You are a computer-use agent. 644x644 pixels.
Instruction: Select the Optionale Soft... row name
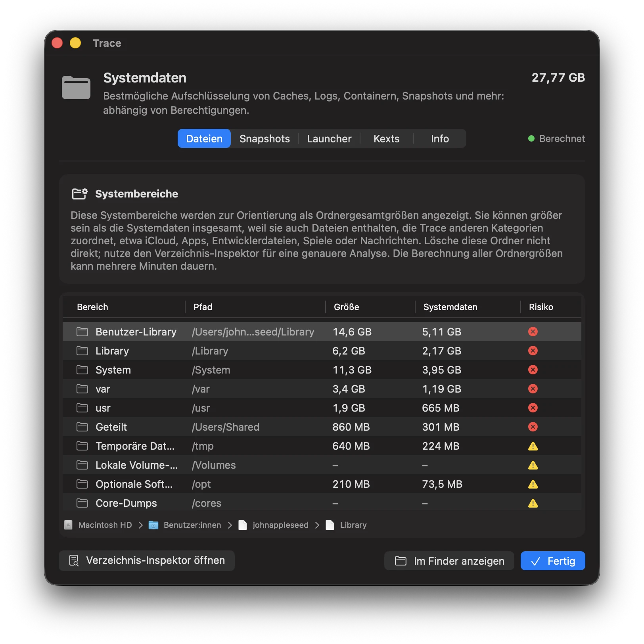click(x=134, y=484)
